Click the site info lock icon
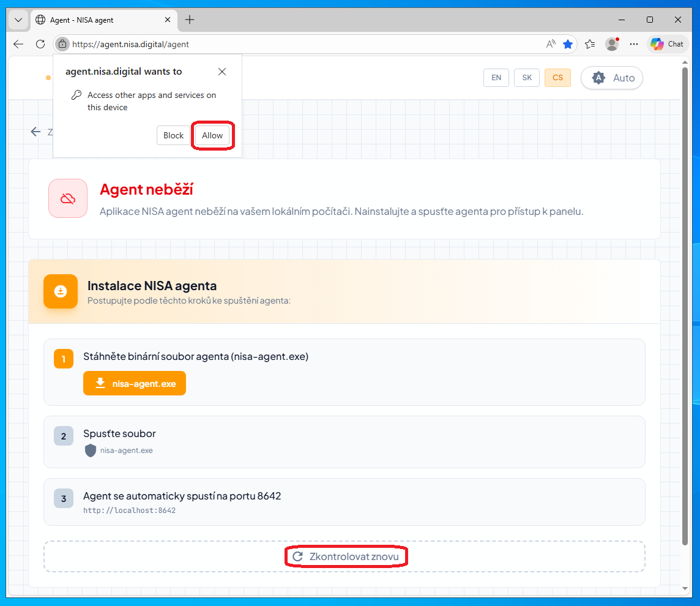Image resolution: width=700 pixels, height=606 pixels. (62, 44)
